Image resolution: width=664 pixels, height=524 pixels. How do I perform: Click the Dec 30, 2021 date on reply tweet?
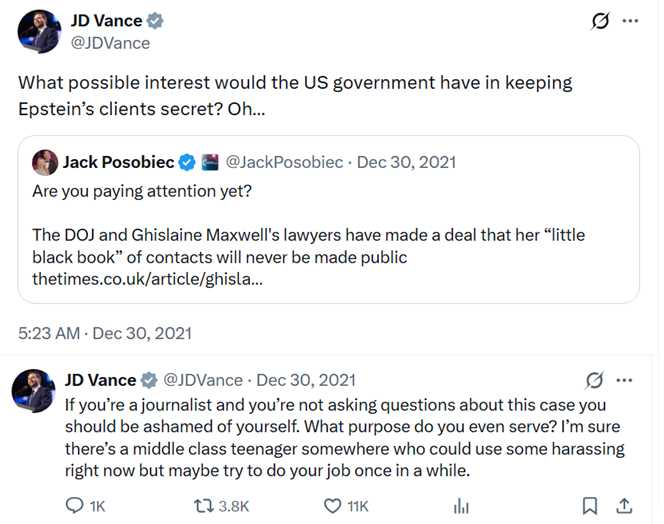[x=305, y=380]
